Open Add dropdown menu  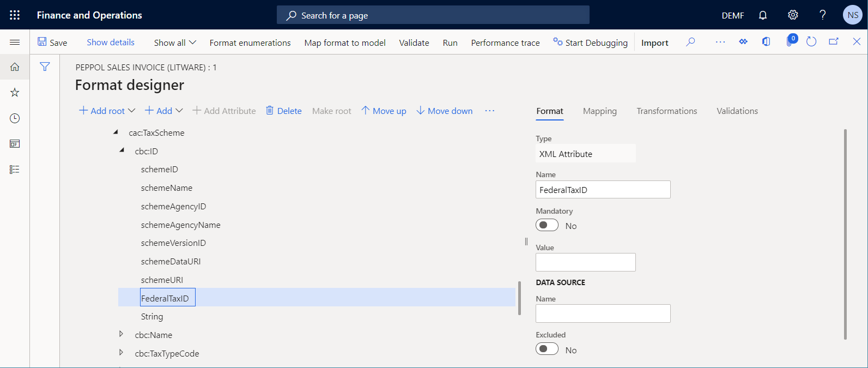163,111
